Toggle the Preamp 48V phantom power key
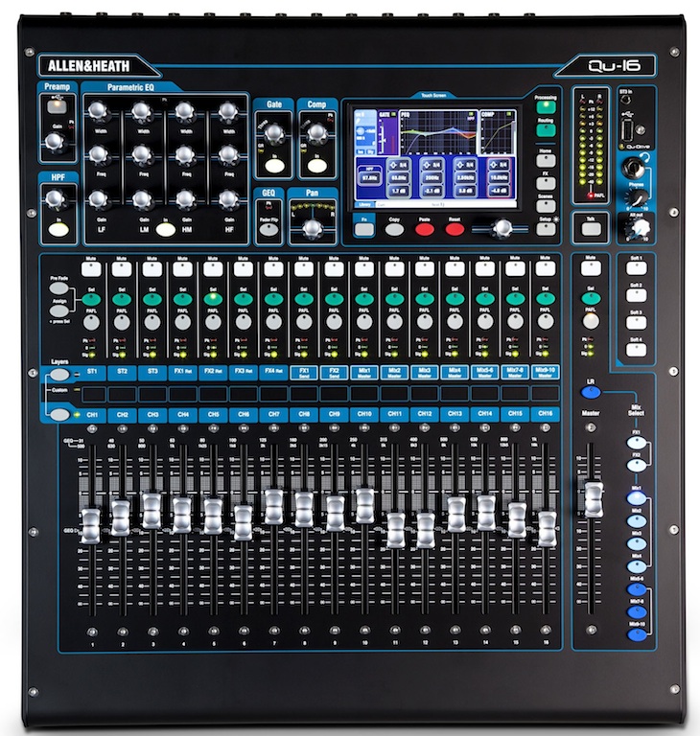 point(58,105)
